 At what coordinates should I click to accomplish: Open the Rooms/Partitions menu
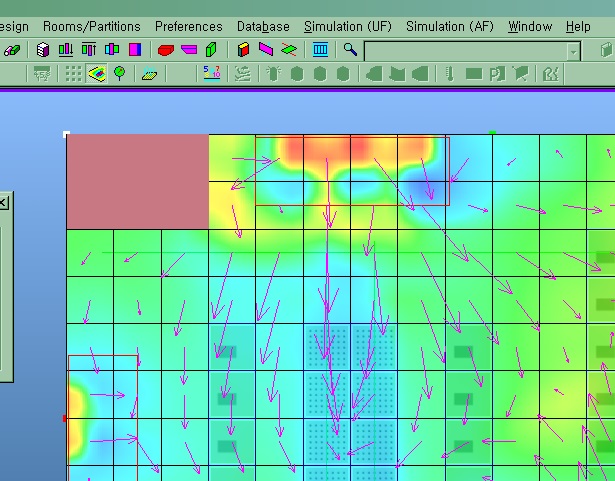click(92, 26)
